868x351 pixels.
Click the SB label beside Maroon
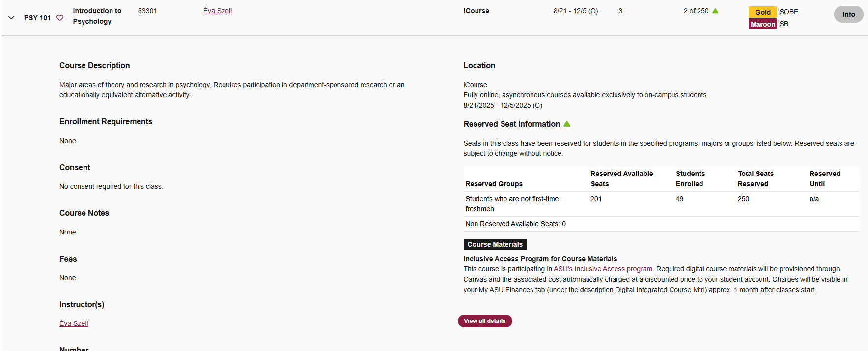pos(784,24)
